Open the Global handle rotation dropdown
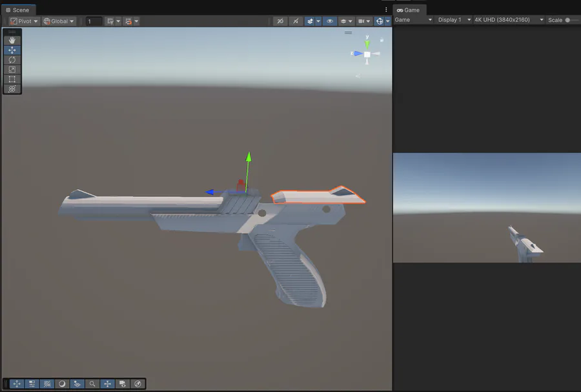Viewport: 581px width, 392px height. [59, 21]
